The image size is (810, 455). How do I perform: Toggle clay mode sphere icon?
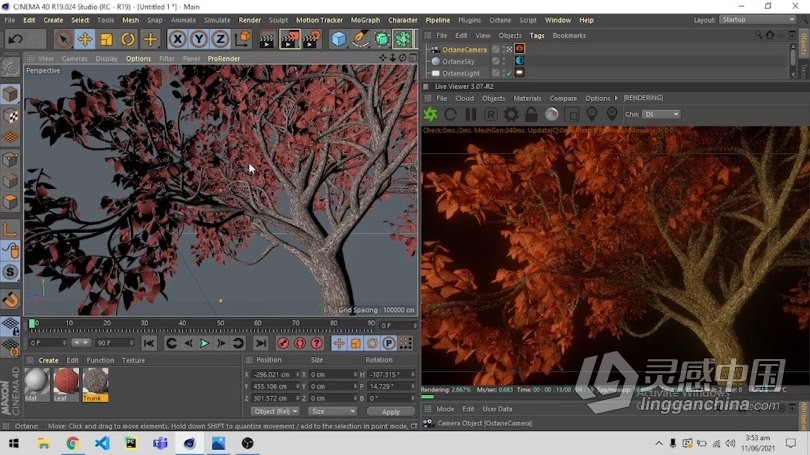point(552,114)
